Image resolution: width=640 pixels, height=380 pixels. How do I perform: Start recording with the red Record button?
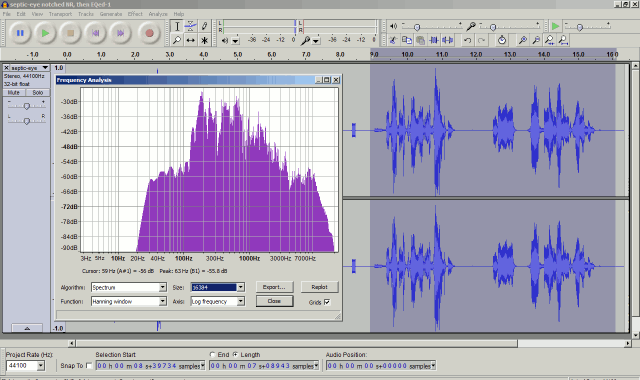(149, 33)
